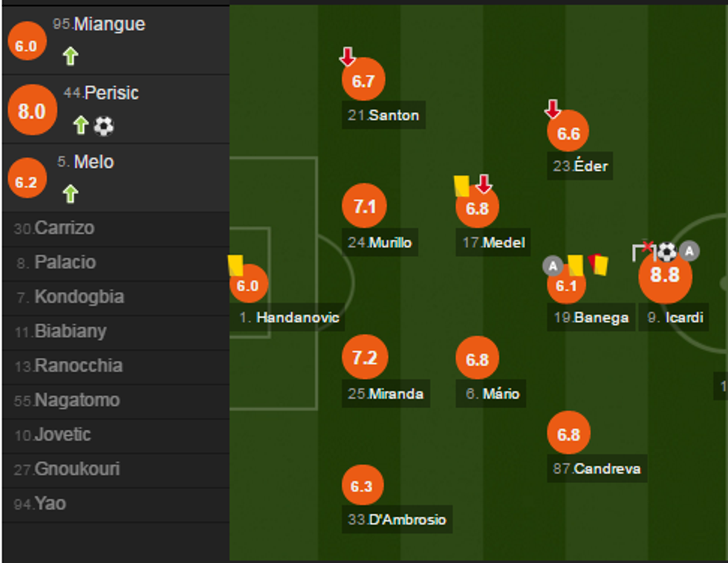
Task: Click the goal icon next to Perisic
Action: (x=104, y=126)
